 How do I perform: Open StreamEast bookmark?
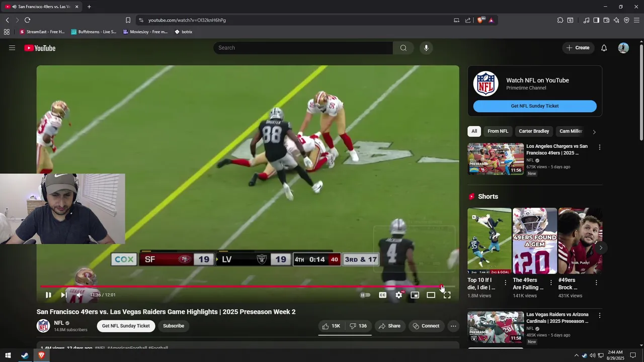coord(42,32)
